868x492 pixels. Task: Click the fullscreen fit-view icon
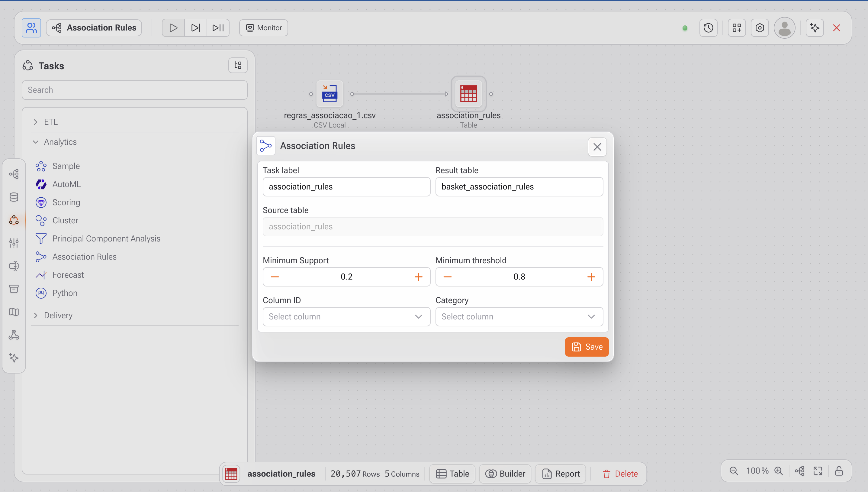point(818,471)
